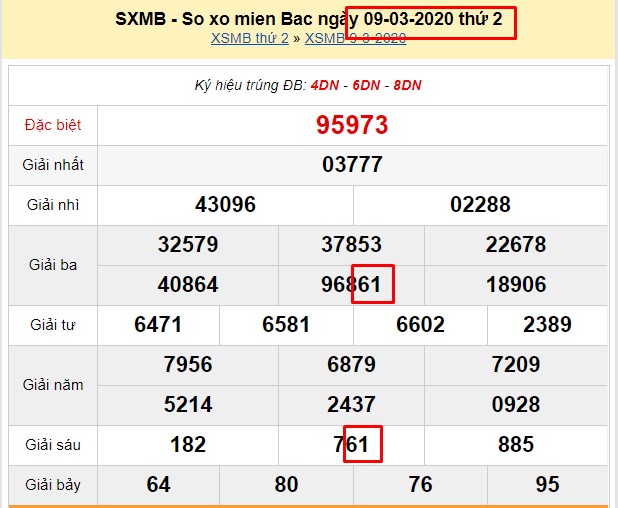The width and height of the screenshot is (618, 508).
Task: Open the 'XSMB thứ 2' breadcrumb link
Action: coord(249,38)
